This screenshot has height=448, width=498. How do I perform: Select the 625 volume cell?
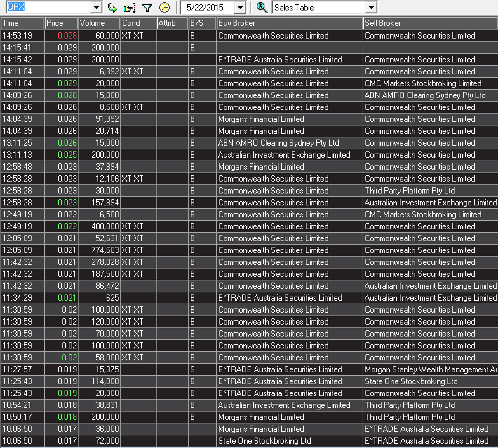pos(99,298)
